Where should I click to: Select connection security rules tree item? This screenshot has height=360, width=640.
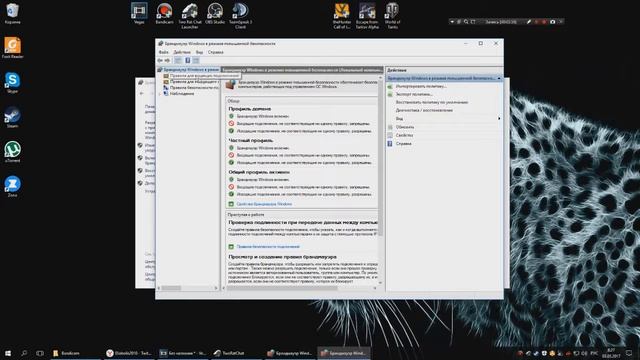point(191,87)
